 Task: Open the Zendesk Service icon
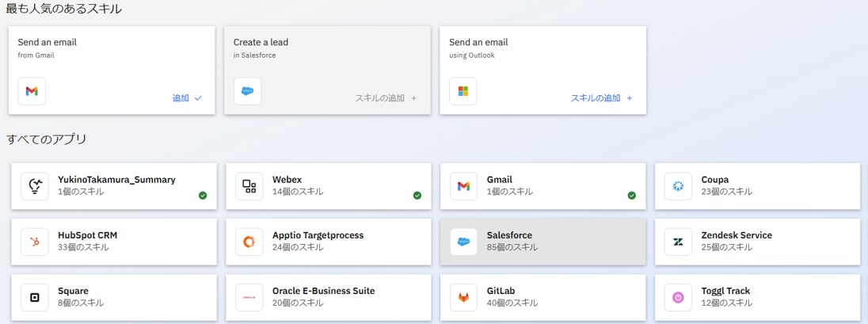coord(678,242)
